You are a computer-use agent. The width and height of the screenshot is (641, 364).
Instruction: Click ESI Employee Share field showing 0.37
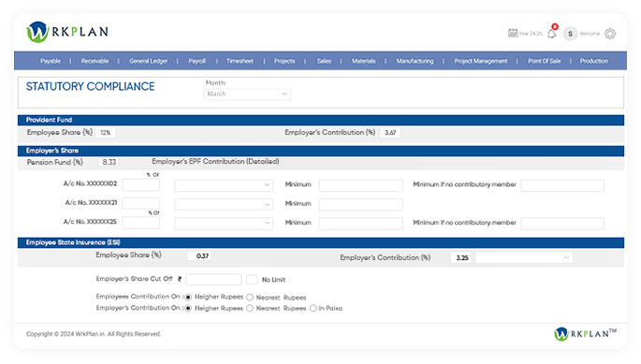coord(199,256)
